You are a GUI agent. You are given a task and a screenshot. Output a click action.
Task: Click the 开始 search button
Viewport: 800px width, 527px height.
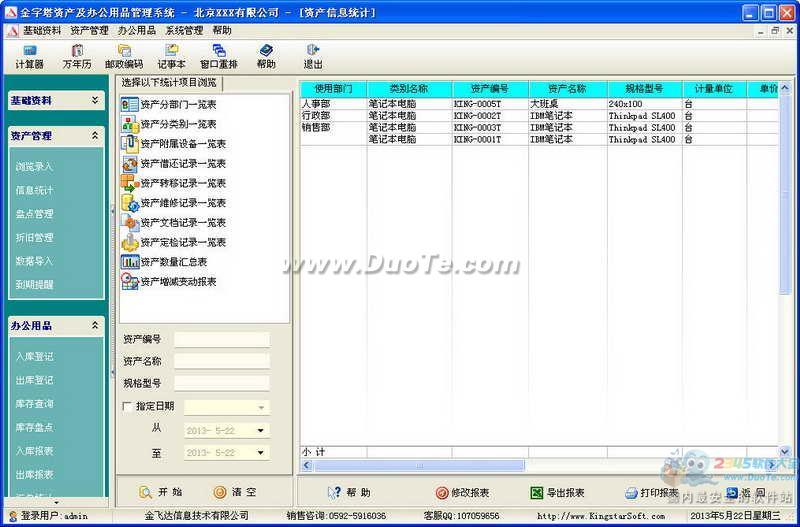coord(162,492)
